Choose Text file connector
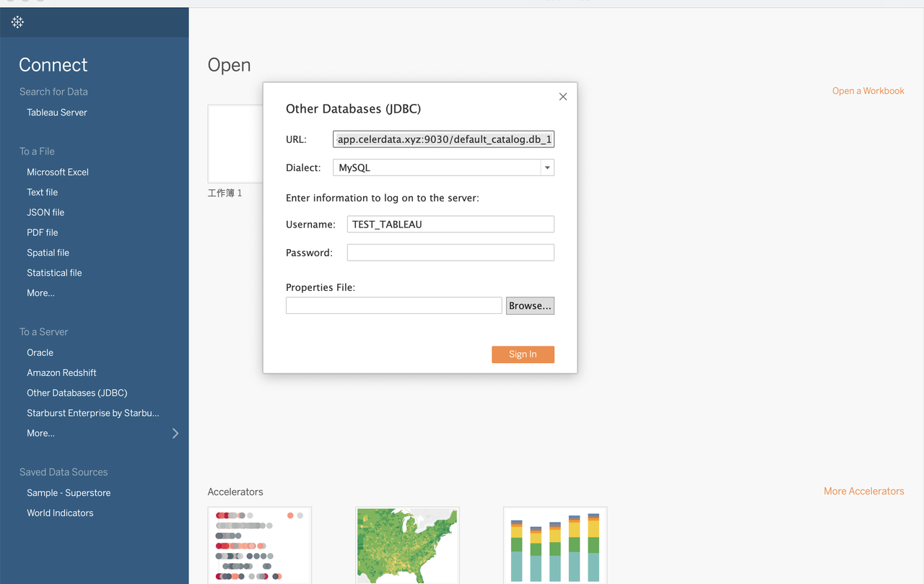This screenshot has height=584, width=924. (42, 192)
